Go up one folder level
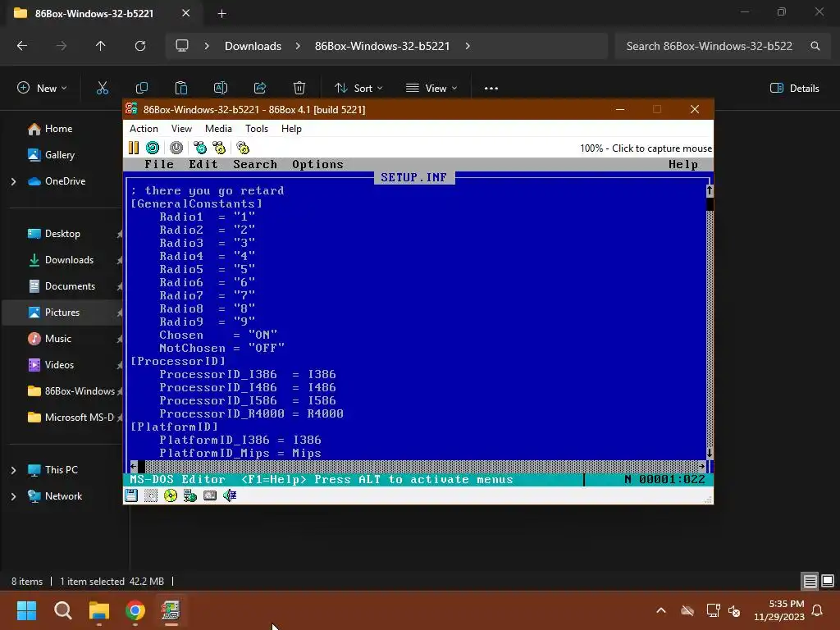The image size is (840, 630). (100, 46)
